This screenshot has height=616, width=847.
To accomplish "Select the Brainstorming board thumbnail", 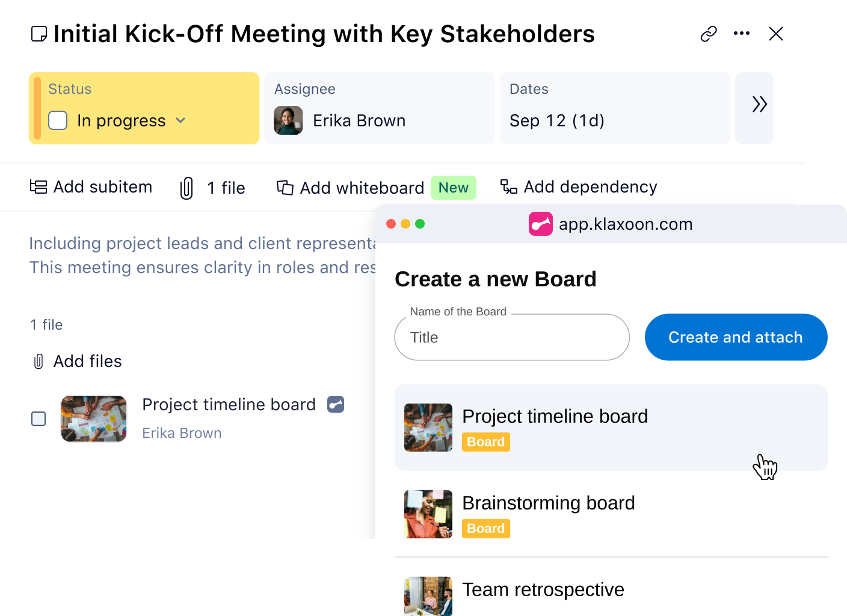I will click(428, 514).
